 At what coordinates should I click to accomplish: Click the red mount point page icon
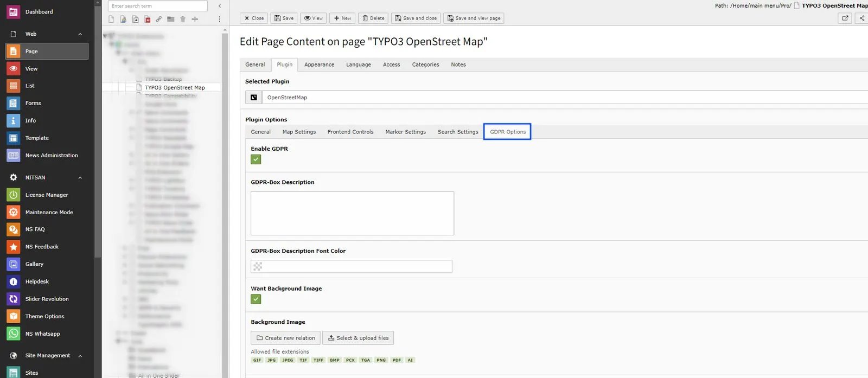point(147,19)
